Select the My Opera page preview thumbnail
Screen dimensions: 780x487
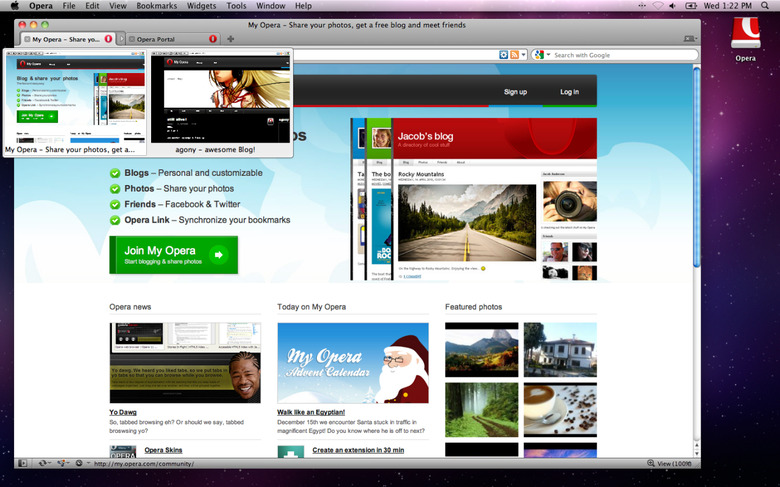tap(75, 101)
